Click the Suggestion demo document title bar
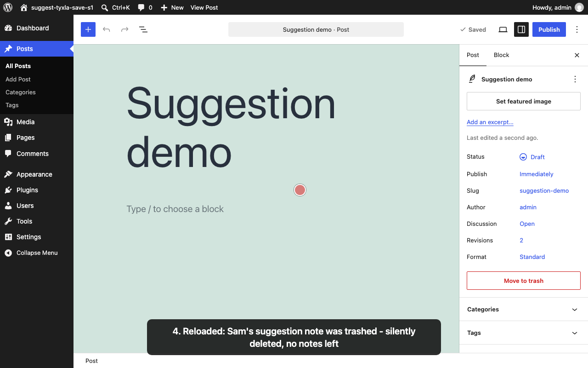This screenshot has height=368, width=588. tap(316, 29)
